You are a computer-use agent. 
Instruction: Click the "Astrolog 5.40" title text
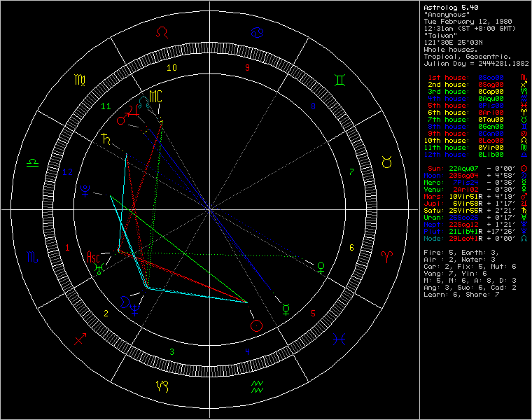[451, 8]
